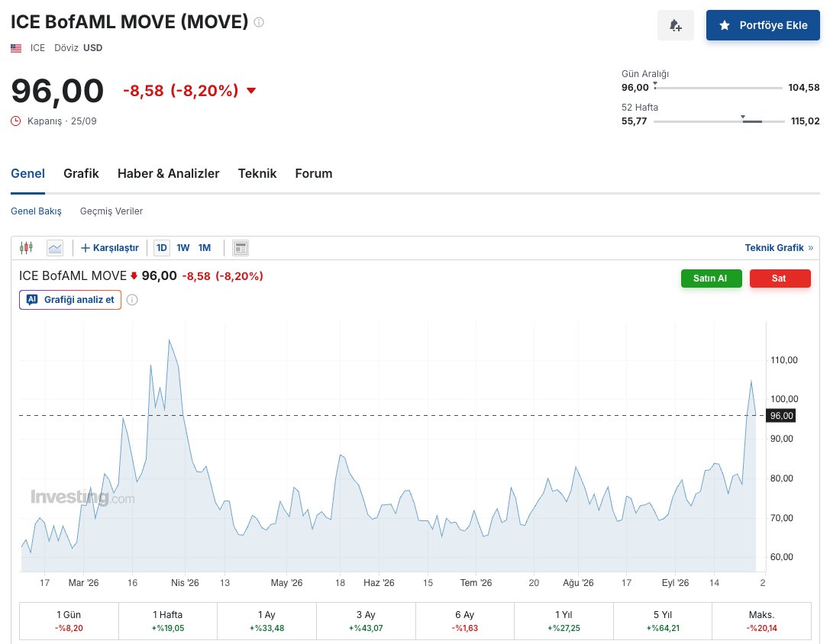
Task: Click the 52-week high value 115,02
Action: (805, 121)
